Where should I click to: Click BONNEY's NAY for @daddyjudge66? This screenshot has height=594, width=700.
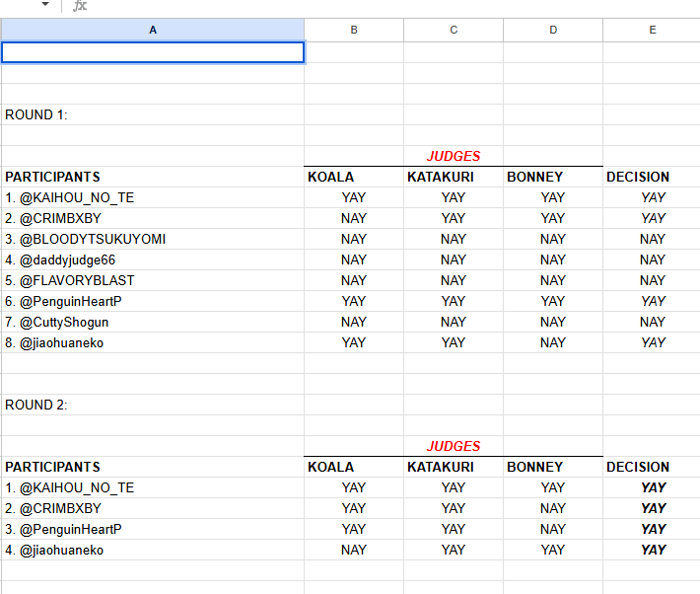coord(553,260)
